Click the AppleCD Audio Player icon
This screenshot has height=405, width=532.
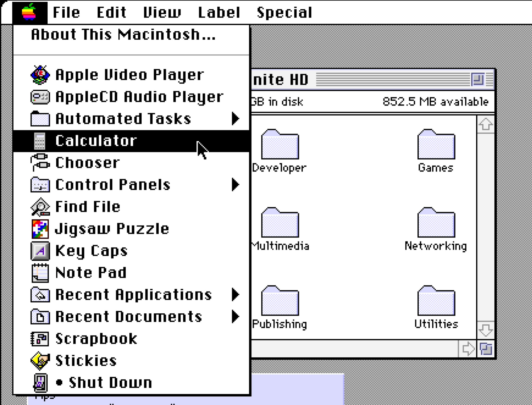40,97
